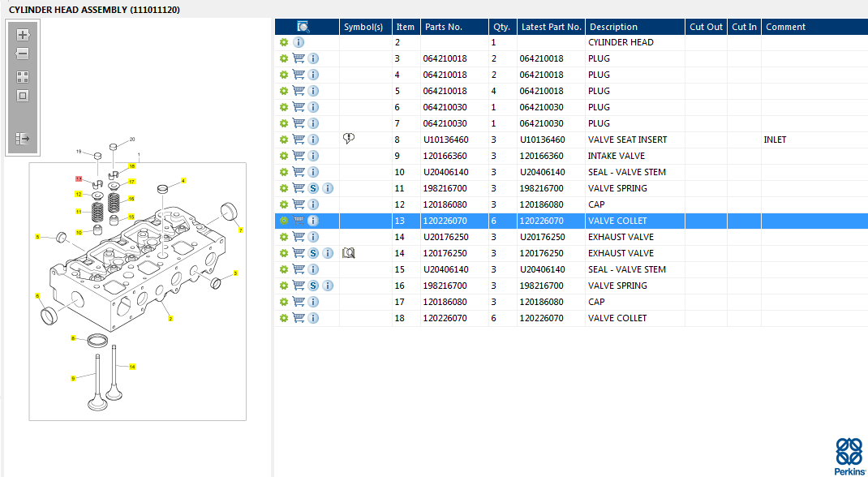Show info for item 18 VALVE COLLET
The height and width of the screenshot is (477, 868).
[x=313, y=318]
